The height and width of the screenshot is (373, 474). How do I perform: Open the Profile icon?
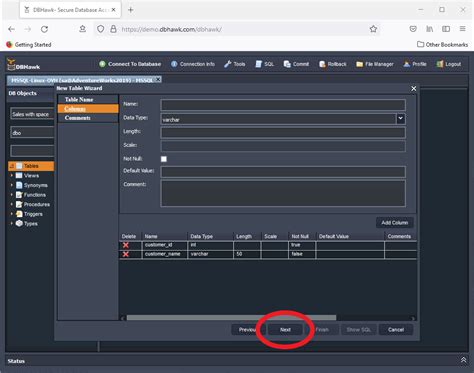[406, 64]
